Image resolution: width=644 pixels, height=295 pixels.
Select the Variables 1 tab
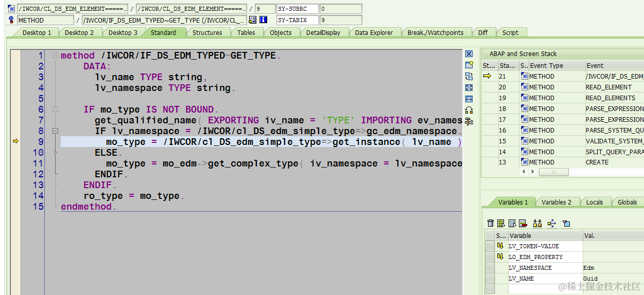[513, 202]
